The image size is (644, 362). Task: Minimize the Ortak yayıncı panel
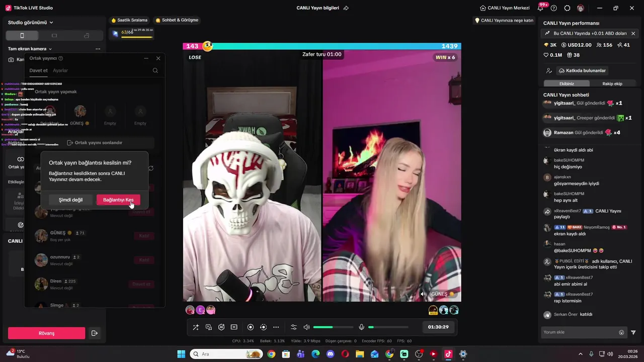click(x=146, y=58)
